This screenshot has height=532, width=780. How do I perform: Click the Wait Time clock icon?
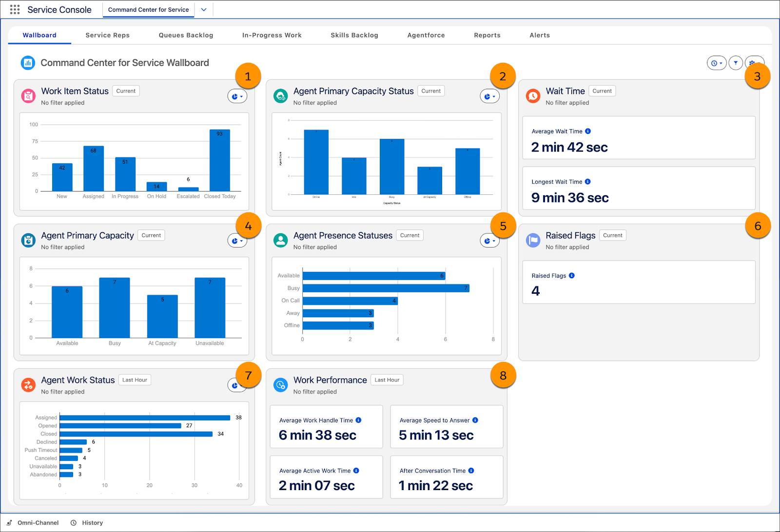pos(533,96)
